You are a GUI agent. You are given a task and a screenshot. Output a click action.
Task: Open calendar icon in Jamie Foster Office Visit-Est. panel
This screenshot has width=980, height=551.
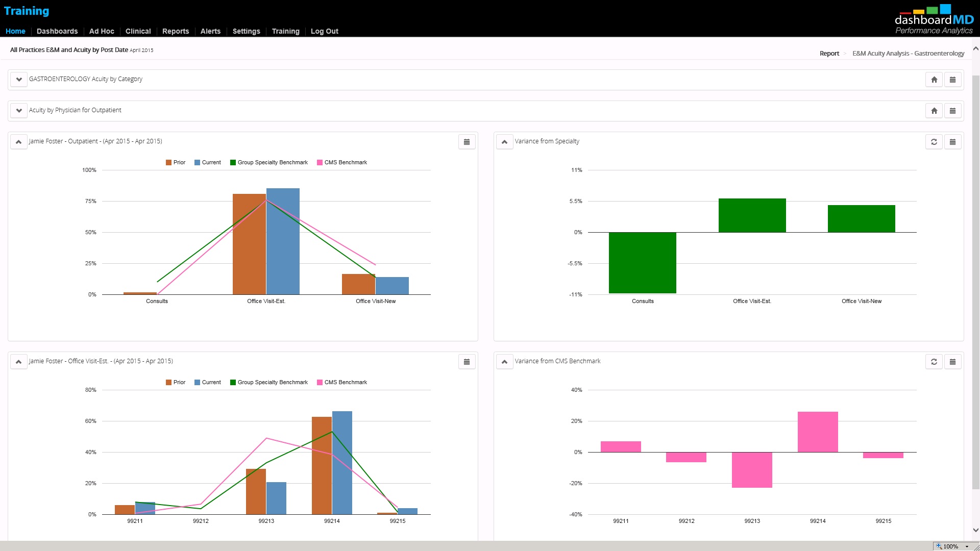tap(467, 362)
